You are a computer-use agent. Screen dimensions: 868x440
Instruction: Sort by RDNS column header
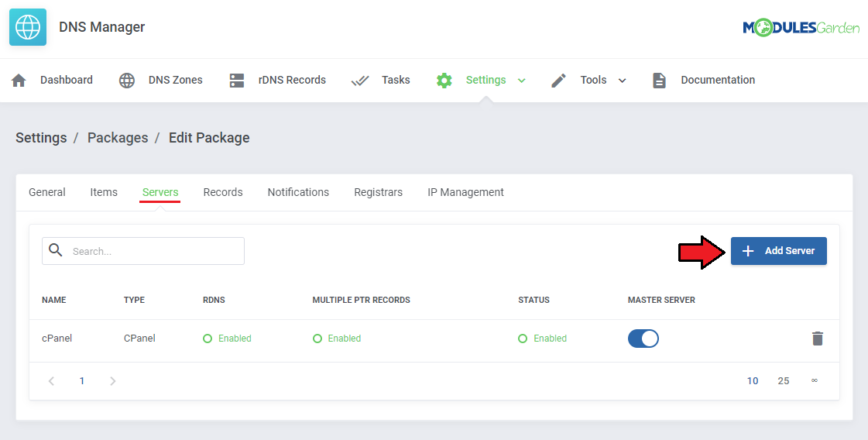pos(214,300)
